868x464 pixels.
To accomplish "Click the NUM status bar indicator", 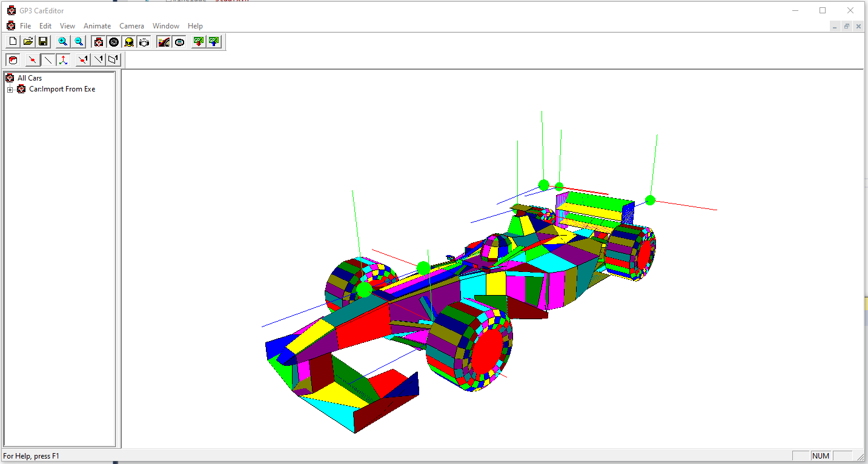I will [821, 456].
